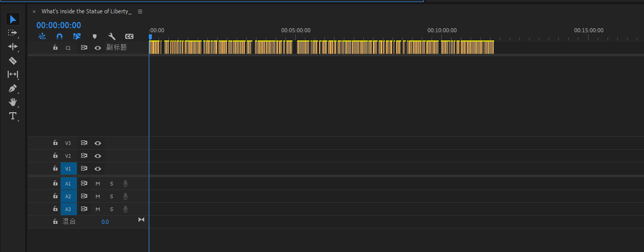Hide the V2 track output

pos(97,156)
